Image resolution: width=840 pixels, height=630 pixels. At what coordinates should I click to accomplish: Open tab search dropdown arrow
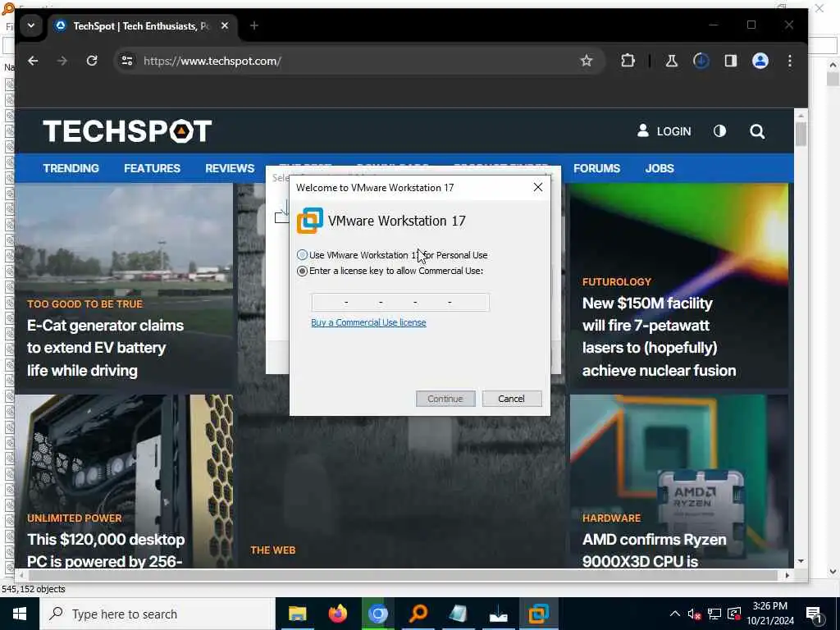31,25
